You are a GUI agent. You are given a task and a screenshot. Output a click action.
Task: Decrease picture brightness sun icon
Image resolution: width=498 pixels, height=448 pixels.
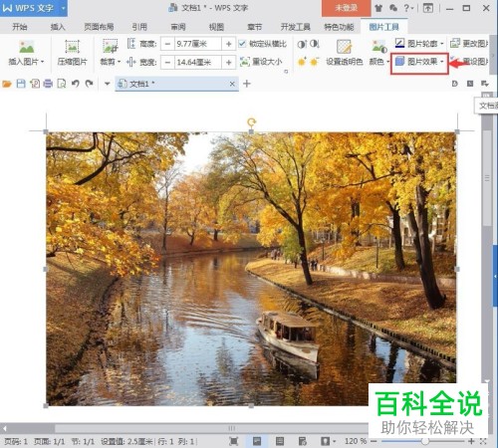click(x=314, y=62)
